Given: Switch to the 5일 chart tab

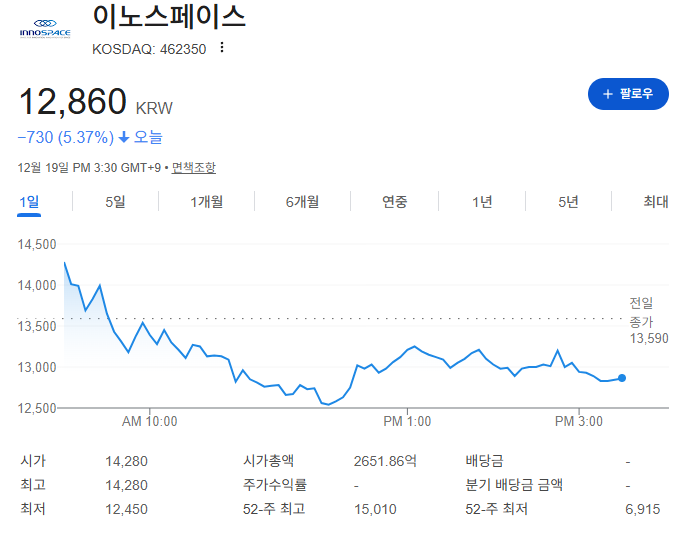Looking at the screenshot, I should [x=115, y=202].
